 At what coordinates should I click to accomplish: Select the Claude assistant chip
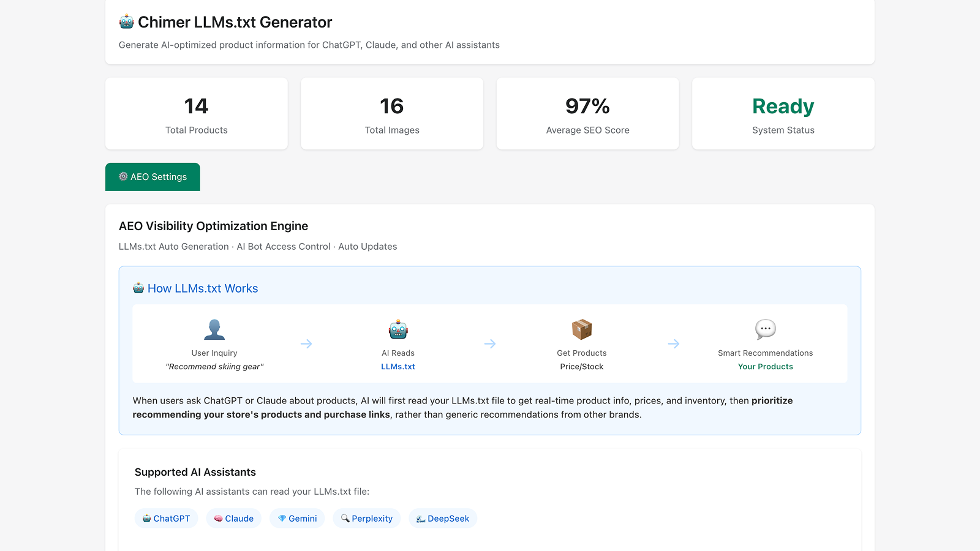tap(233, 519)
